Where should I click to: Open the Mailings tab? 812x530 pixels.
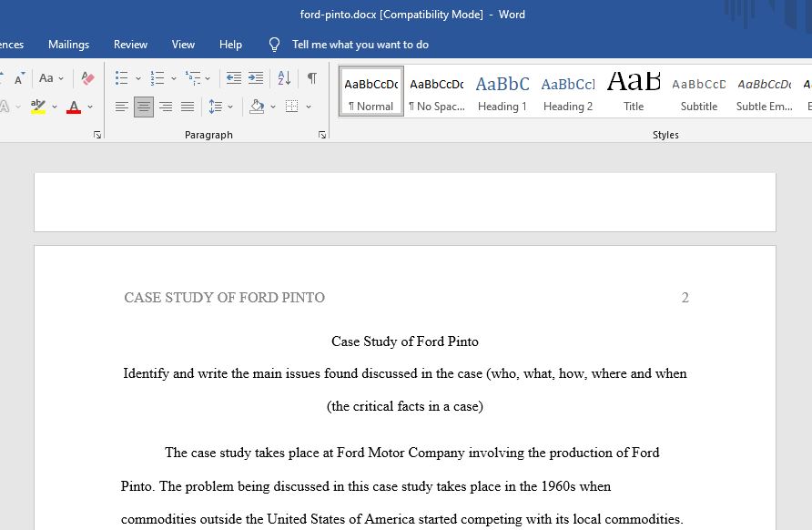click(x=69, y=45)
